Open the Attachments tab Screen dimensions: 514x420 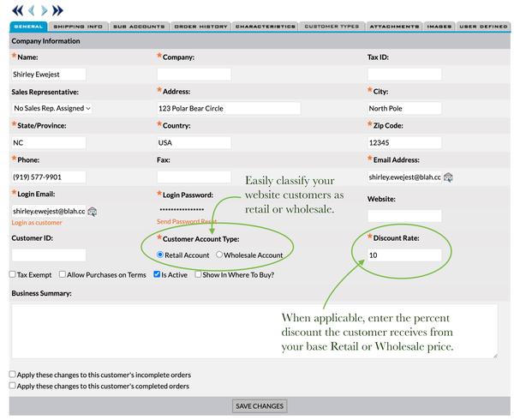tap(393, 27)
